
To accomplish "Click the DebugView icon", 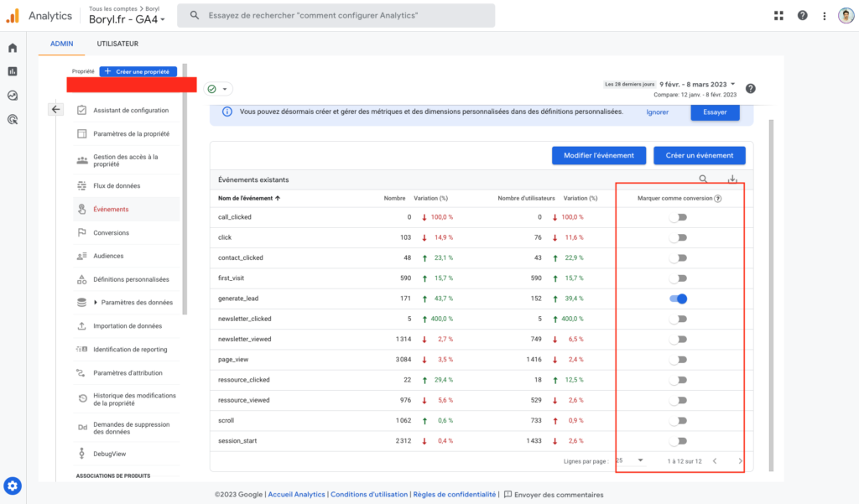I will 81,453.
